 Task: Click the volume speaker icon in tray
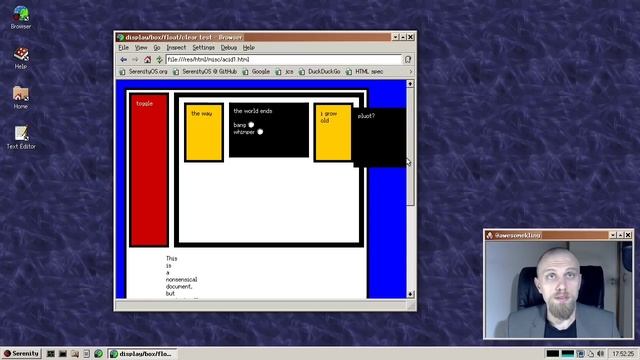[x=600, y=353]
